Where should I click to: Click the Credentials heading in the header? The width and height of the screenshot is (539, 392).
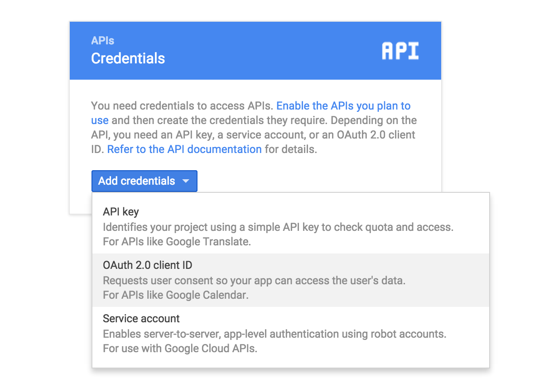128,58
